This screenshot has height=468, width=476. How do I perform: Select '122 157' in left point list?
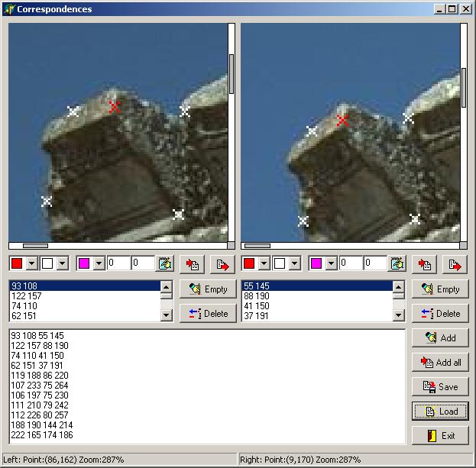tap(85, 296)
